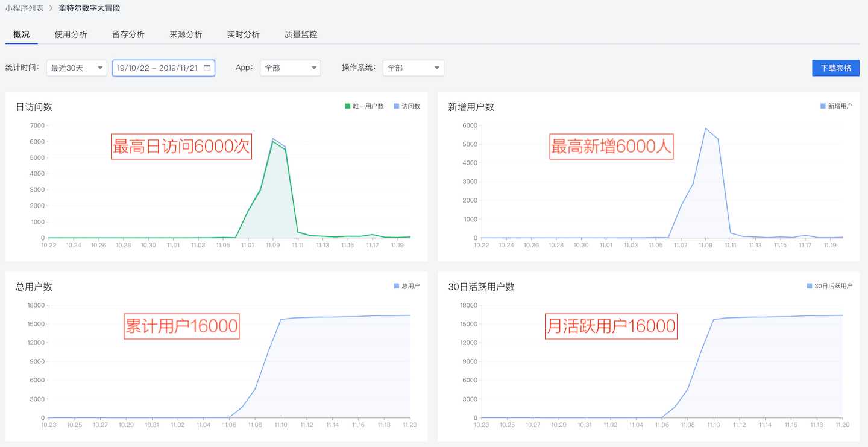868x447 pixels.
Task: Click the 18000 axis label in 总用户数 chart
Action: click(x=36, y=305)
